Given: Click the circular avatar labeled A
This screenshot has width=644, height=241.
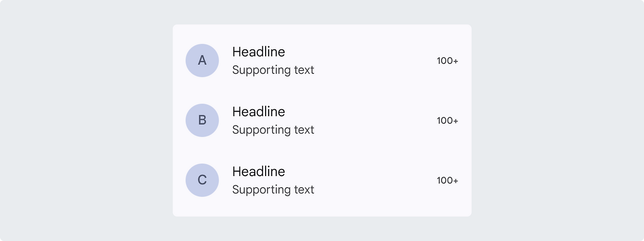Looking at the screenshot, I should [x=202, y=60].
